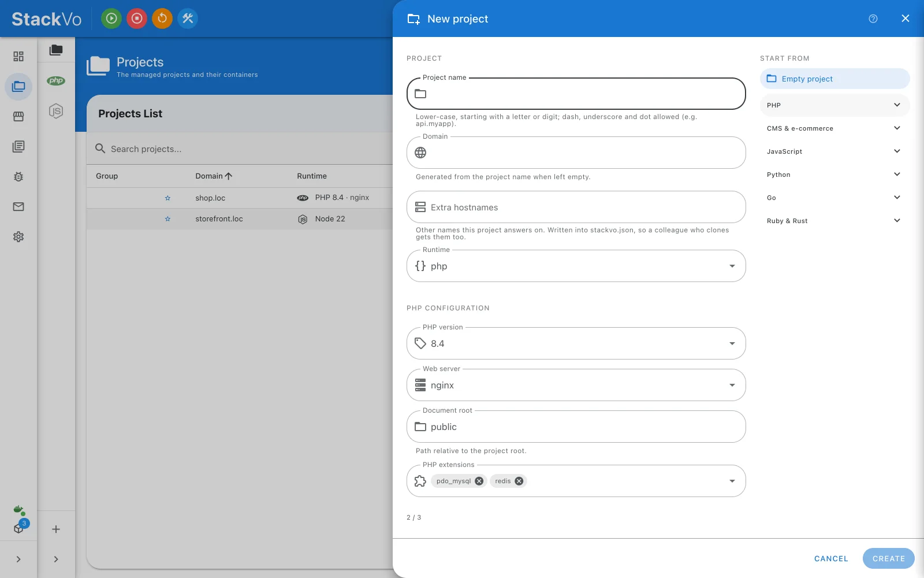Select the Node JS filter icon in second sidebar

(x=56, y=111)
